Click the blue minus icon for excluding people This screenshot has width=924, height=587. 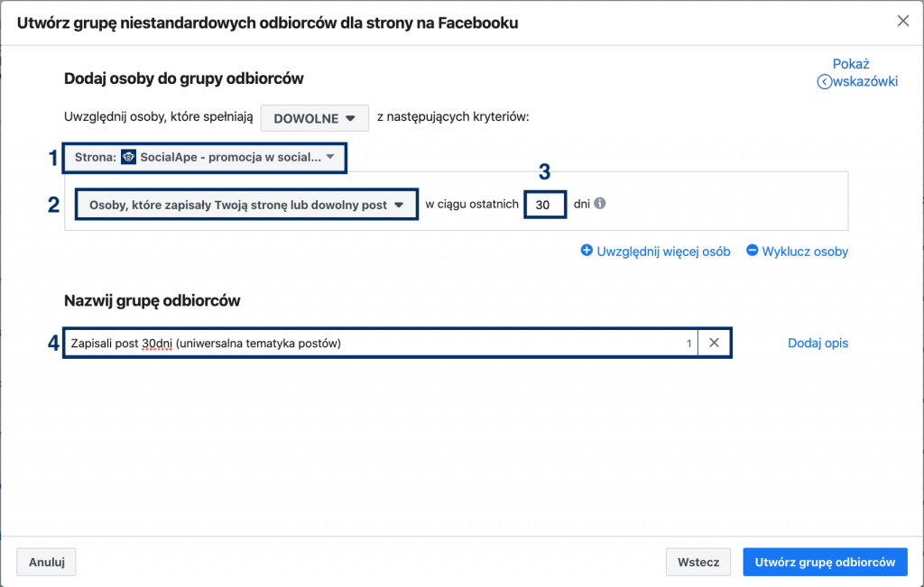(x=752, y=252)
